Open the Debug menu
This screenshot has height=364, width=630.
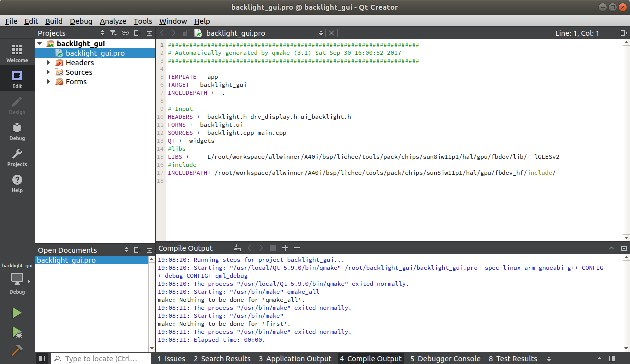(81, 21)
